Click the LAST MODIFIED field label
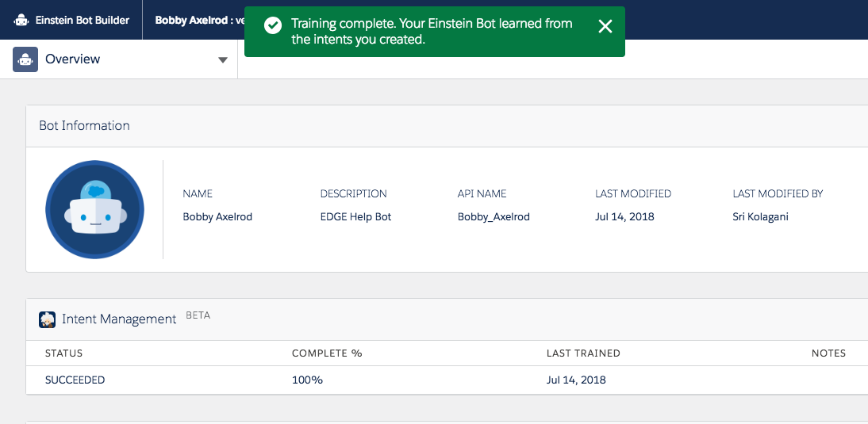Screen dimensions: 868x424 (x=633, y=194)
